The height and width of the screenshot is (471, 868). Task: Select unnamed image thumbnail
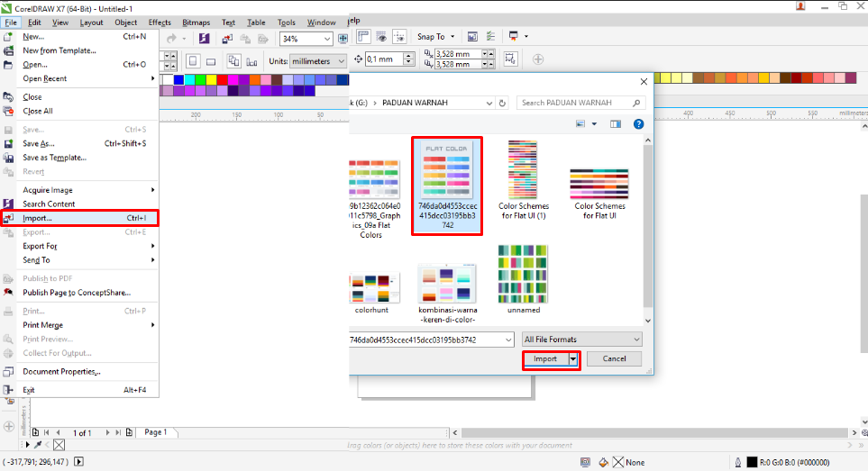point(524,279)
